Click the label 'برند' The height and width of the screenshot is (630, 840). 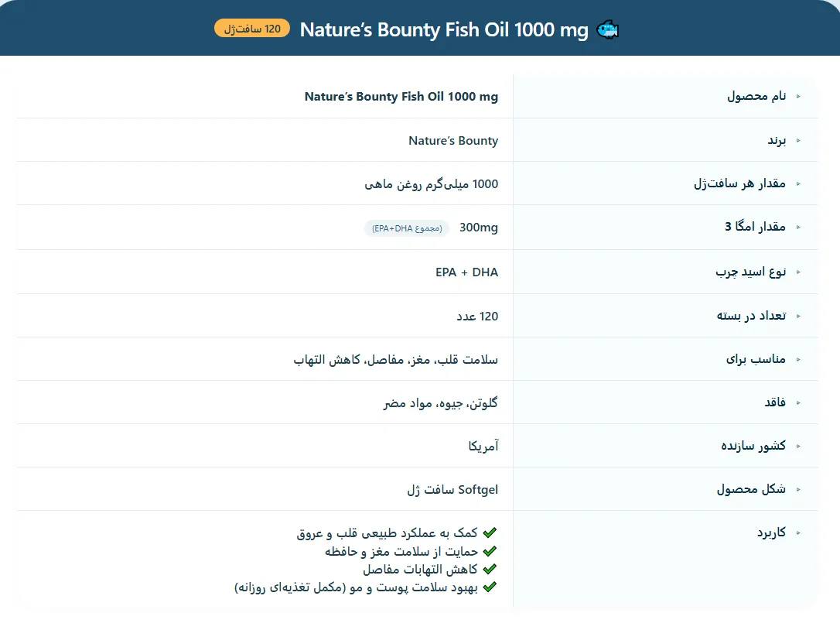777,141
